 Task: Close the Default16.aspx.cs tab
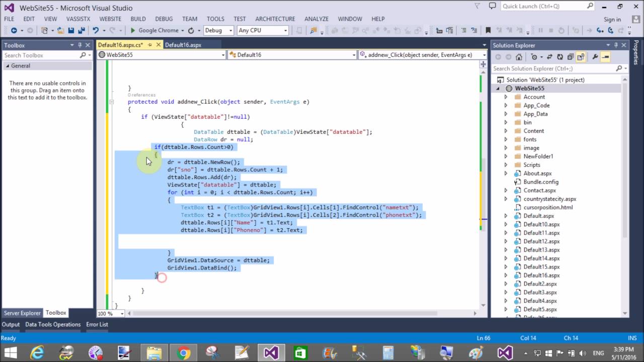[158, 45]
